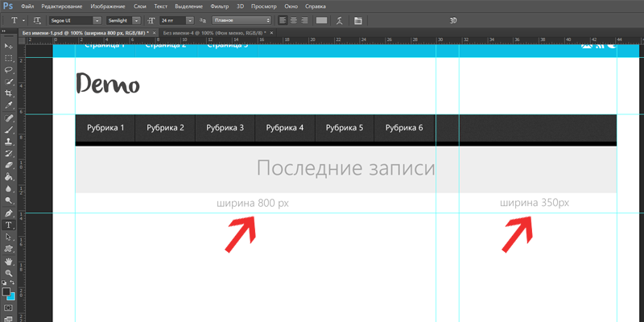Choose the Eyedropper tool
Screen dimensions: 644x322
point(9,105)
